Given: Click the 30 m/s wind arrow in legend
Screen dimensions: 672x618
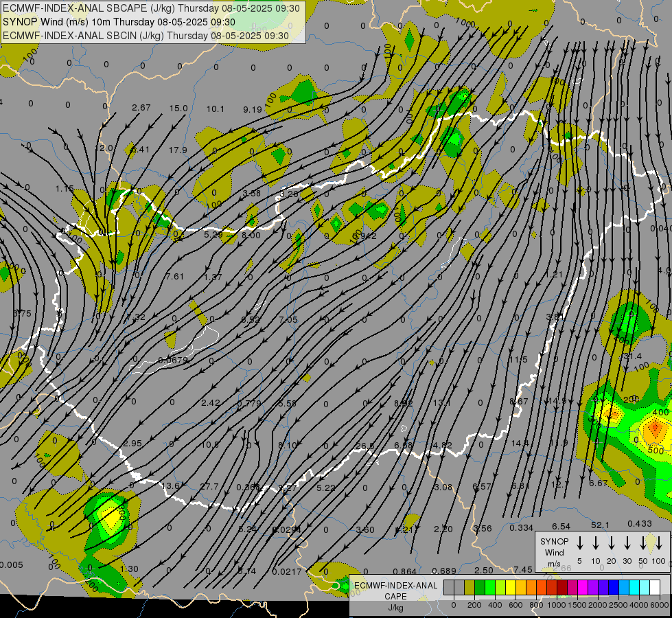Looking at the screenshot, I should tap(627, 543).
